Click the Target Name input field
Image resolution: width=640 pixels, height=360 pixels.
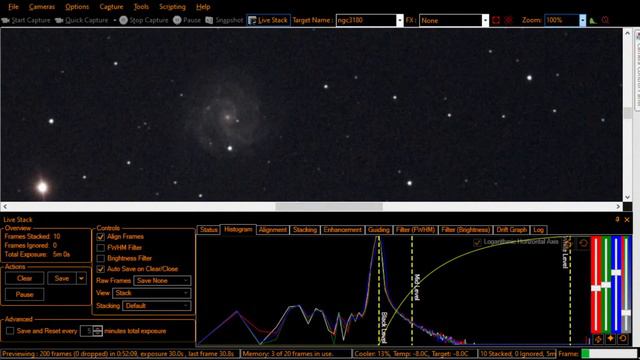366,20
